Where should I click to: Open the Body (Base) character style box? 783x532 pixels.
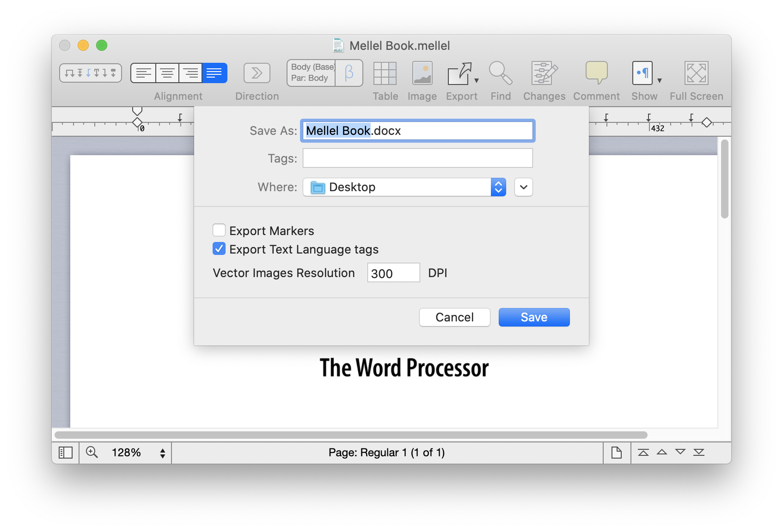pos(312,73)
